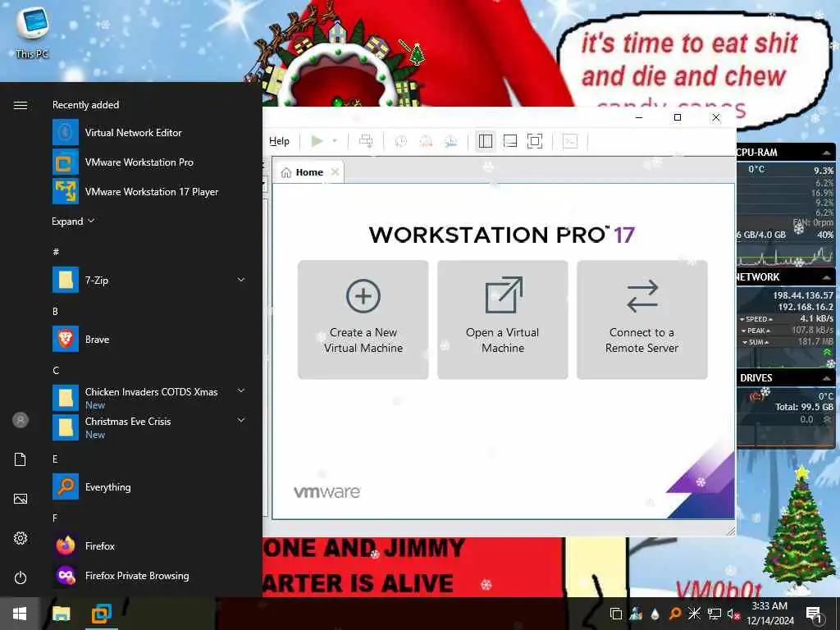
Task: Open dropdown arrow beside power-on play button
Action: click(x=335, y=141)
